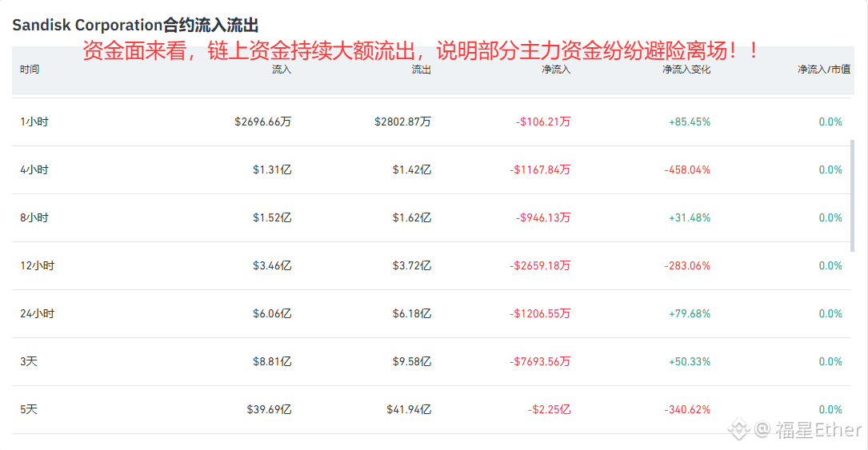Select the 3天 time row

coord(431,361)
